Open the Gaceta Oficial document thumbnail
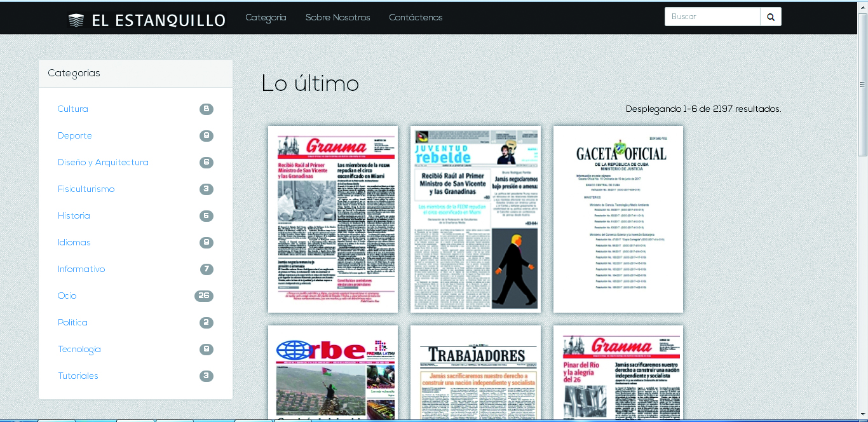The height and width of the screenshot is (422, 868). (618, 219)
